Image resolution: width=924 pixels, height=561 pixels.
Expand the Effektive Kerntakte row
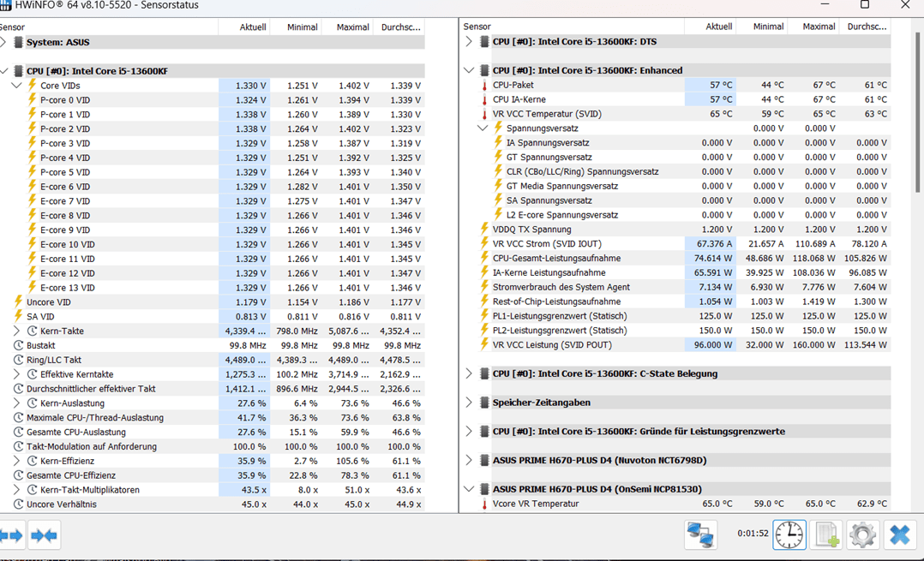pos(16,374)
